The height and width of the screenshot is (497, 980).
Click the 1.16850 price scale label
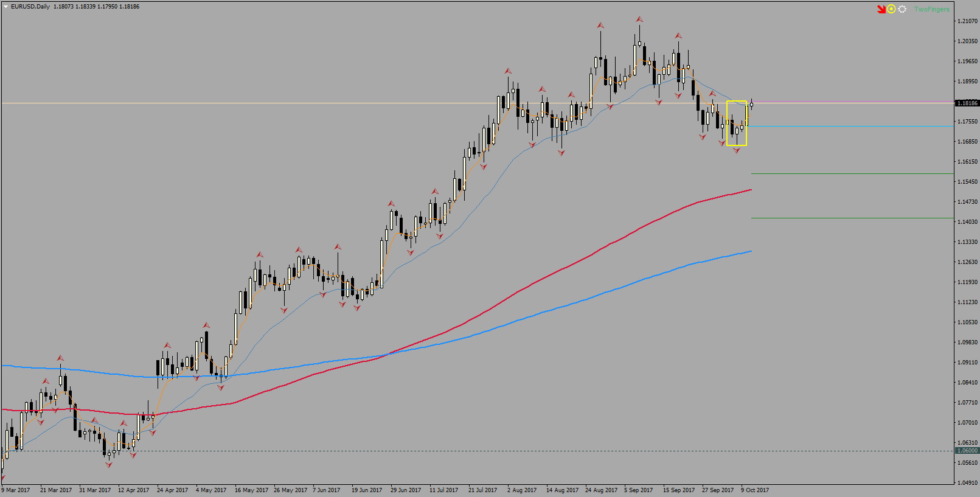968,142
